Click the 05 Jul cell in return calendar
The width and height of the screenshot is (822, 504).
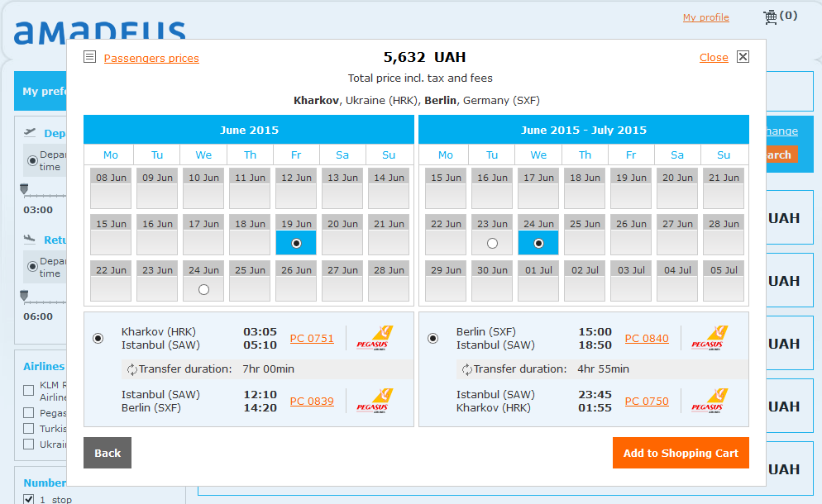click(724, 280)
